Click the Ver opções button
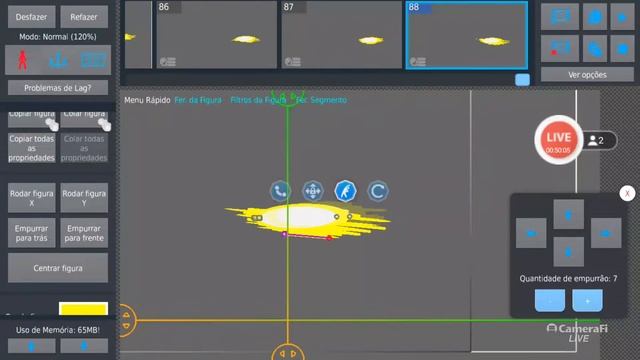 (587, 75)
